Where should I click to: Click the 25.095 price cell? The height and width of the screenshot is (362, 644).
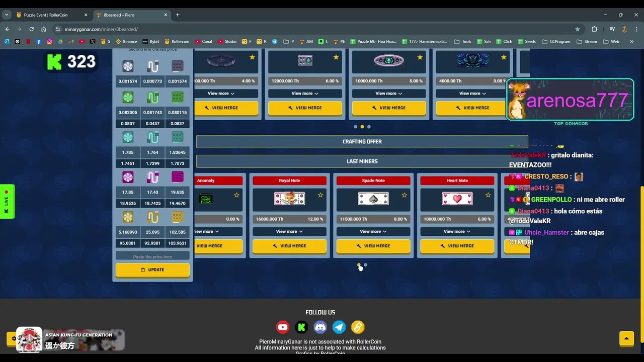click(x=152, y=232)
